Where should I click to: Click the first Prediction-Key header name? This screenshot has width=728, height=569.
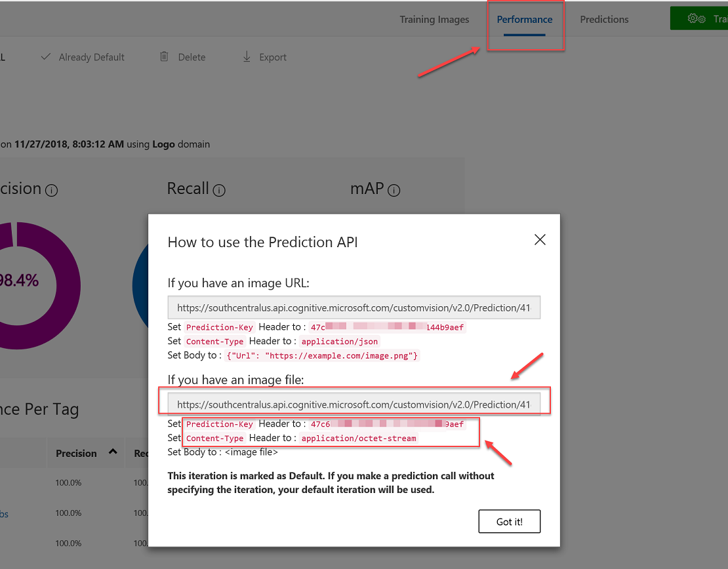pos(219,327)
